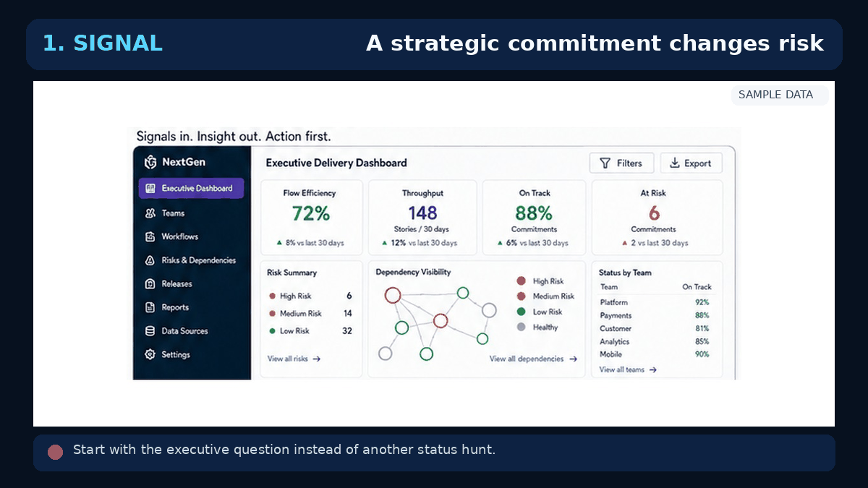Screen dimensions: 868x488
Task: Follow the View all risks link
Action: [294, 359]
